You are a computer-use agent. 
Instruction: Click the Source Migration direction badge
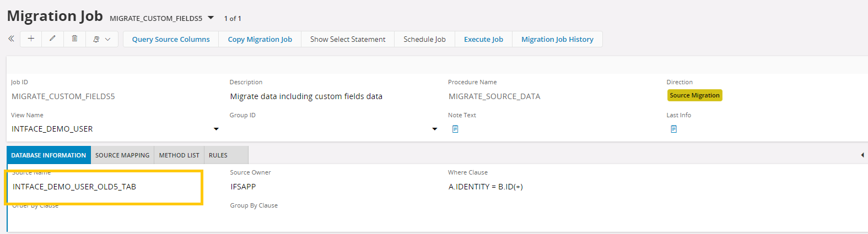[694, 95]
